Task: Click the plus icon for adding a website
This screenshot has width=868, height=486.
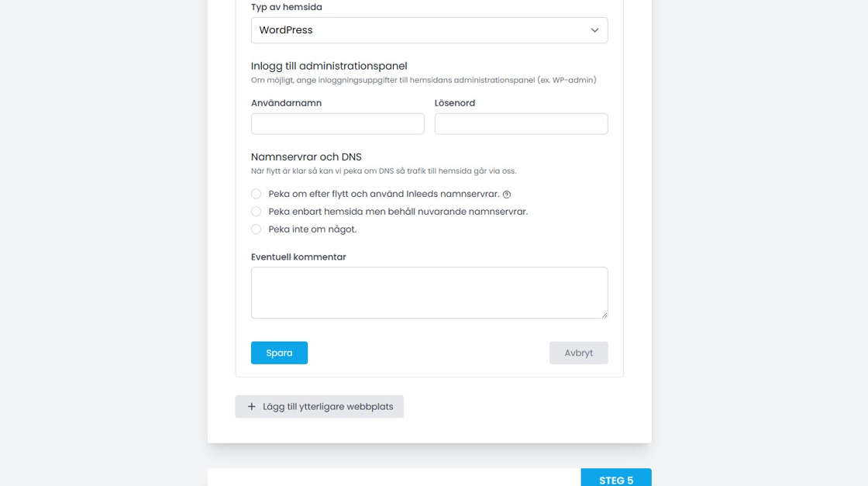Action: coord(251,407)
